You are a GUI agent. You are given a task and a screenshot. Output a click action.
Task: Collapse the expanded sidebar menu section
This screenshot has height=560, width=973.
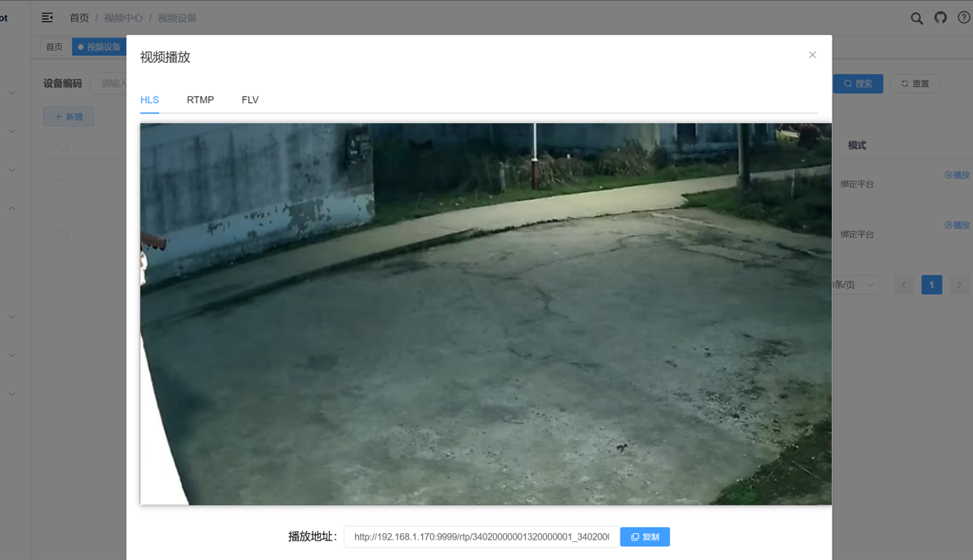11,207
